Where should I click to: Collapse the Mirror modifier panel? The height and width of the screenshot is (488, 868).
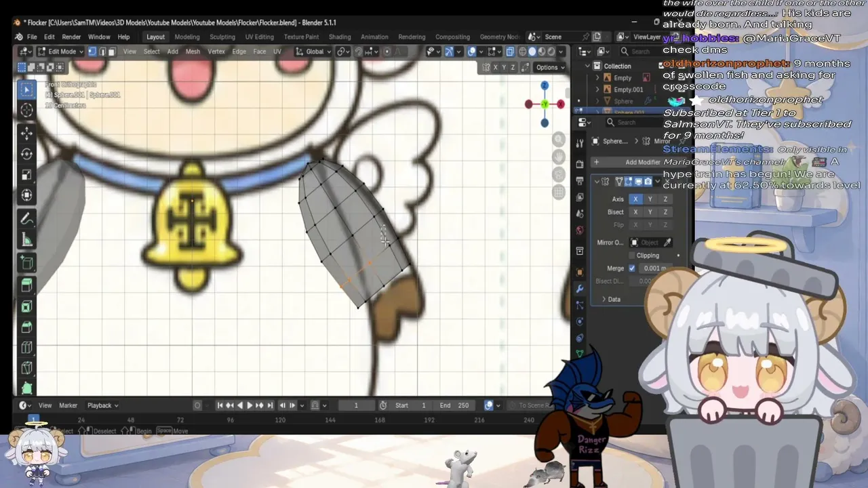pos(597,182)
